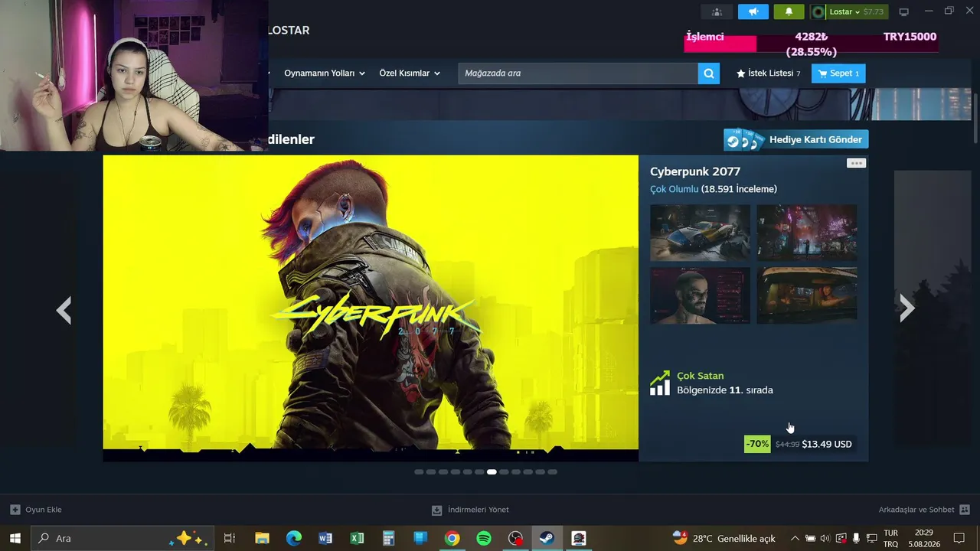The width and height of the screenshot is (980, 551).
Task: Show hidden system tray icons
Action: tap(795, 538)
